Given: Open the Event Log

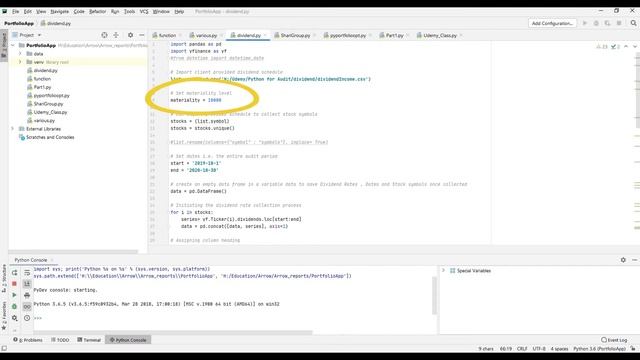Looking at the screenshot, I should point(614,340).
